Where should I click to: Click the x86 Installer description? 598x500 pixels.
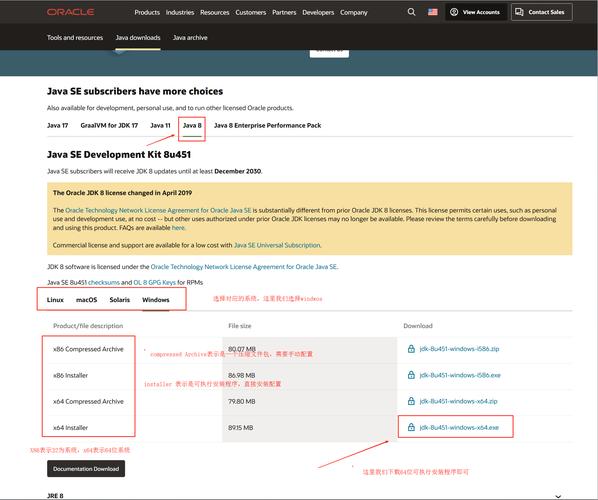[x=70, y=375]
